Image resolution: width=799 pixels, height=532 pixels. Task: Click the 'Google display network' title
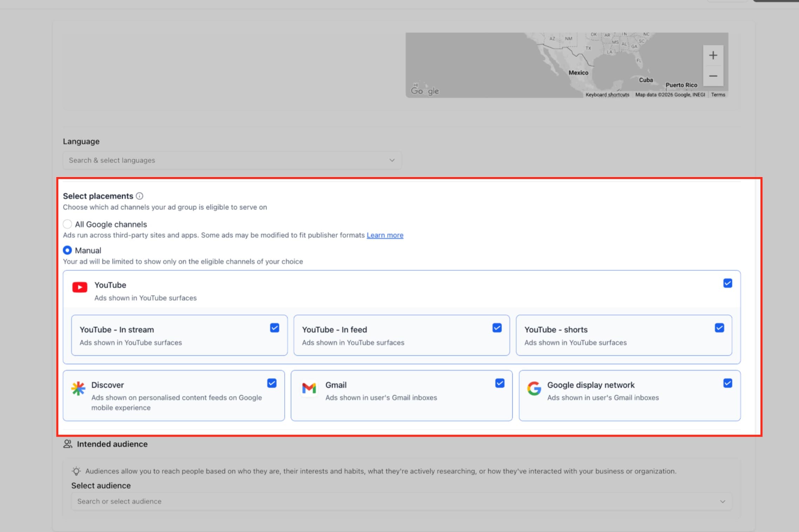point(591,385)
